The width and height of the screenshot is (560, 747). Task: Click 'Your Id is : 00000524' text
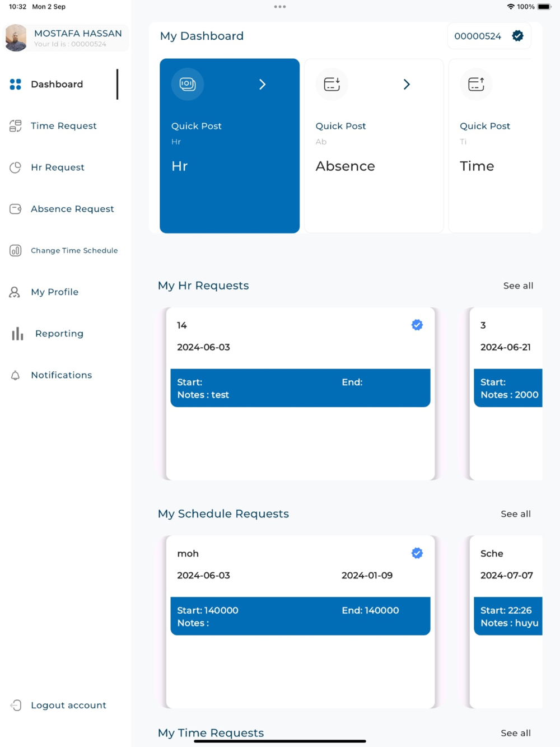[x=70, y=44]
